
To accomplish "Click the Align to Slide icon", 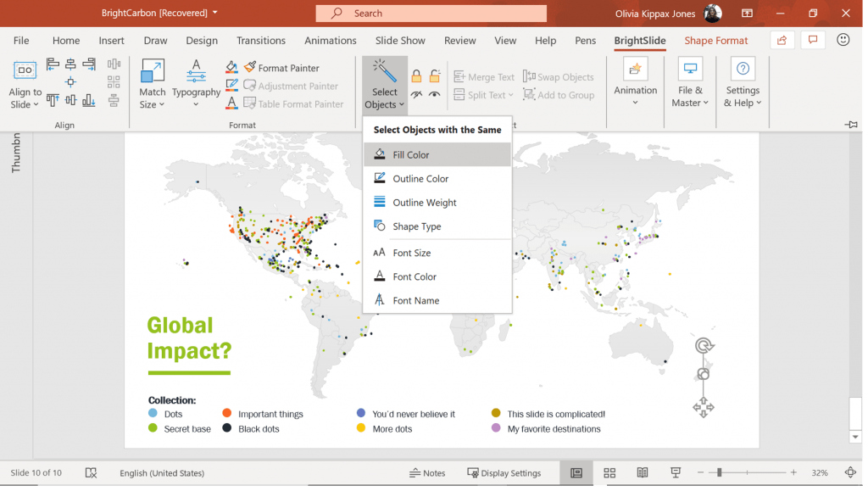I will point(25,71).
